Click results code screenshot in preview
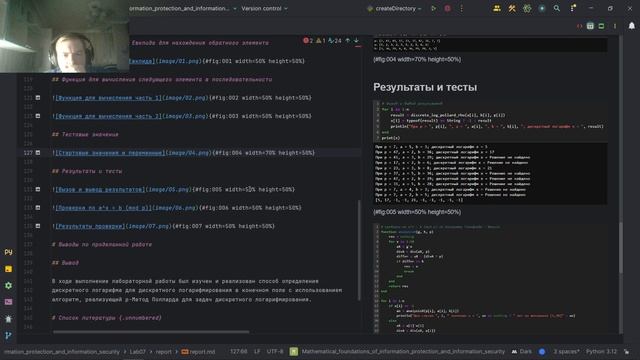 click(490, 152)
